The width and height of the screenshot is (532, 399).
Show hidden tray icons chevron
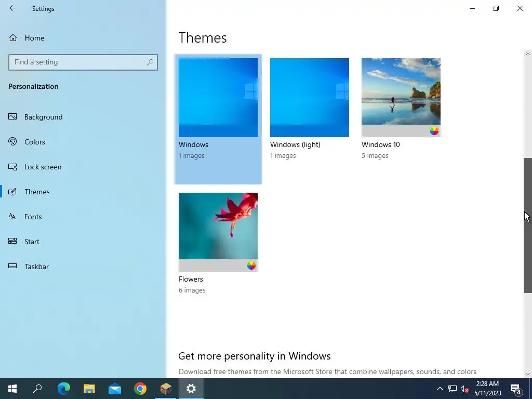coord(440,389)
